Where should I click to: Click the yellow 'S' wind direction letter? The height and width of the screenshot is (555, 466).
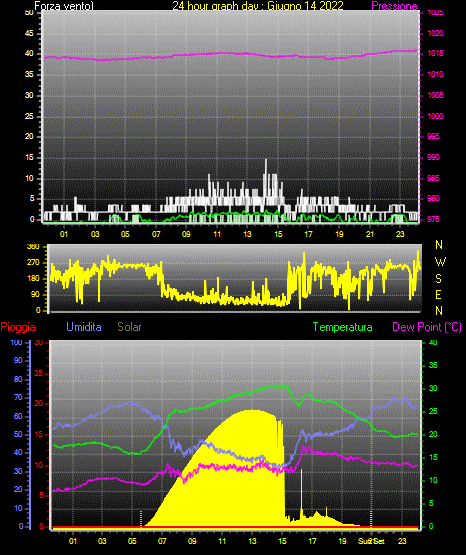(438, 279)
